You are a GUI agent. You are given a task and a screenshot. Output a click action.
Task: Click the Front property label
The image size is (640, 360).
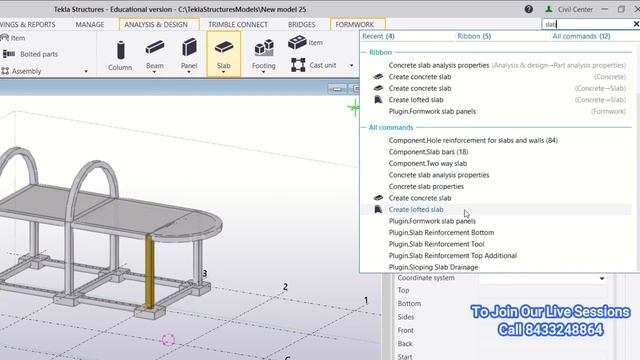point(405,330)
